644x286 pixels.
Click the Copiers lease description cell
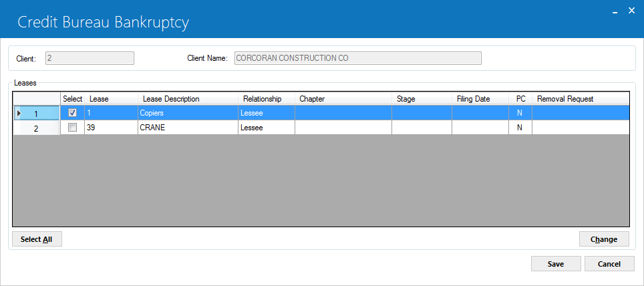click(188, 112)
